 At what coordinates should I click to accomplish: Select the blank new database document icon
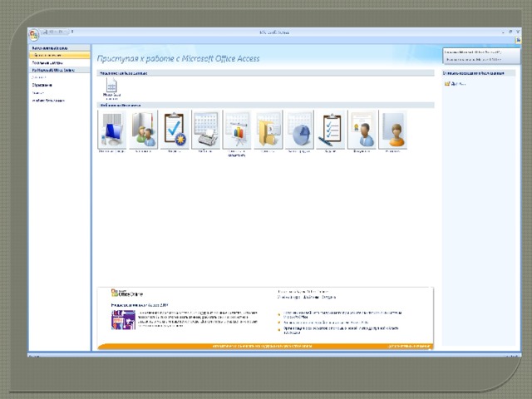click(111, 85)
